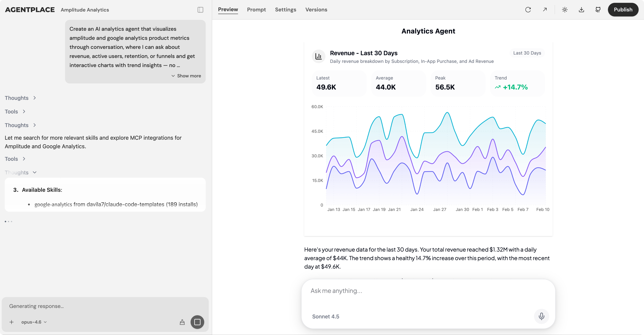This screenshot has height=335, width=644.
Task: Click the Last 30 Days badge
Action: 527,53
